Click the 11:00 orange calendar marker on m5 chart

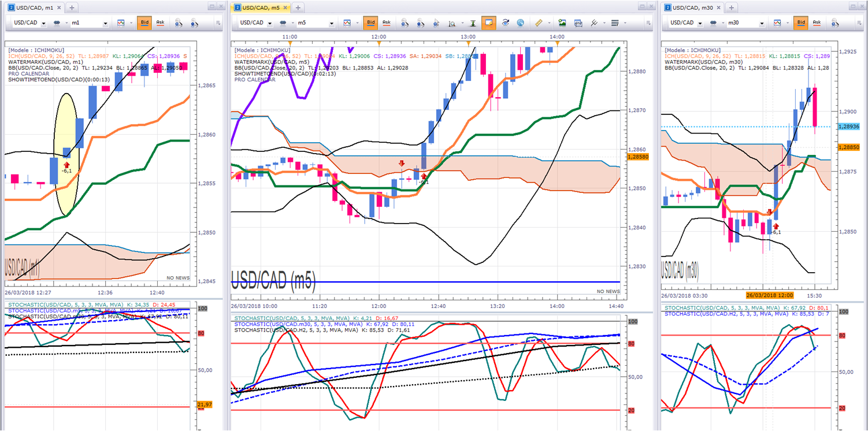point(290,43)
